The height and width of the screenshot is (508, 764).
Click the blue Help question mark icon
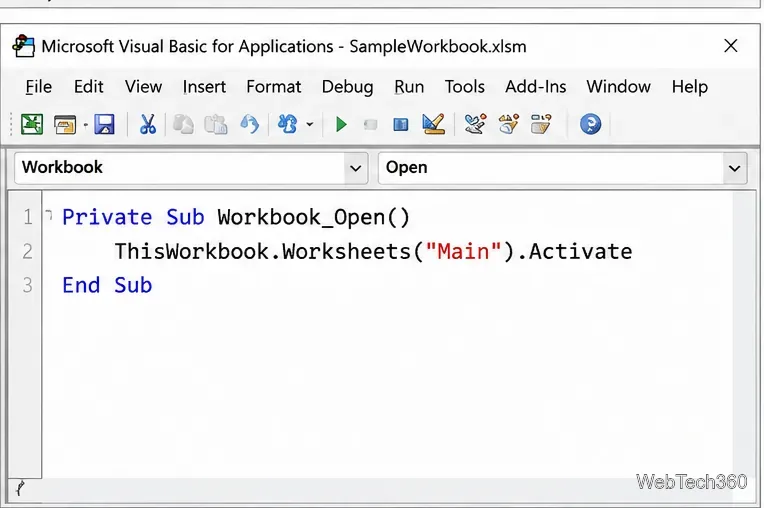(591, 124)
